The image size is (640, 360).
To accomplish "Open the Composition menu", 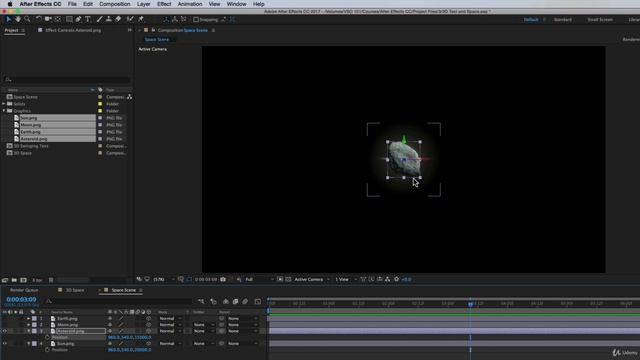I will click(x=115, y=4).
